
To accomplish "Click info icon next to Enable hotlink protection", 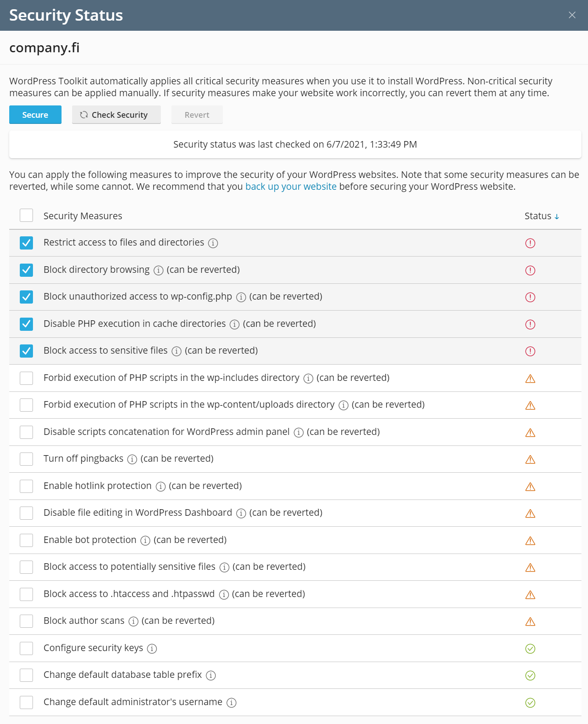I will point(161,486).
